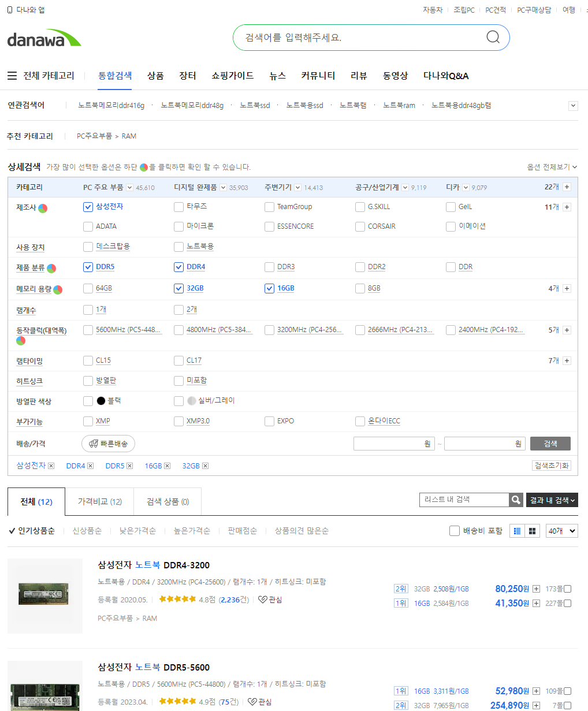
Task: Remove the 16GB filter tag with its X
Action: coord(167,466)
